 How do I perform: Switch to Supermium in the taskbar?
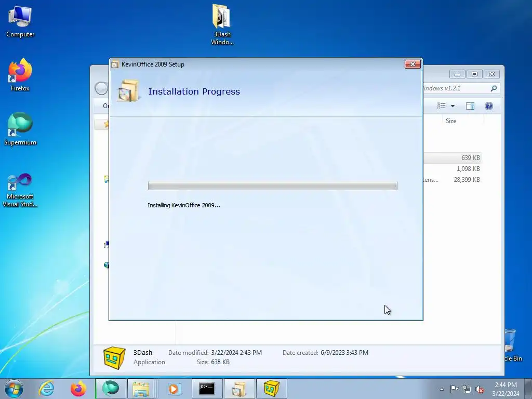click(x=111, y=389)
